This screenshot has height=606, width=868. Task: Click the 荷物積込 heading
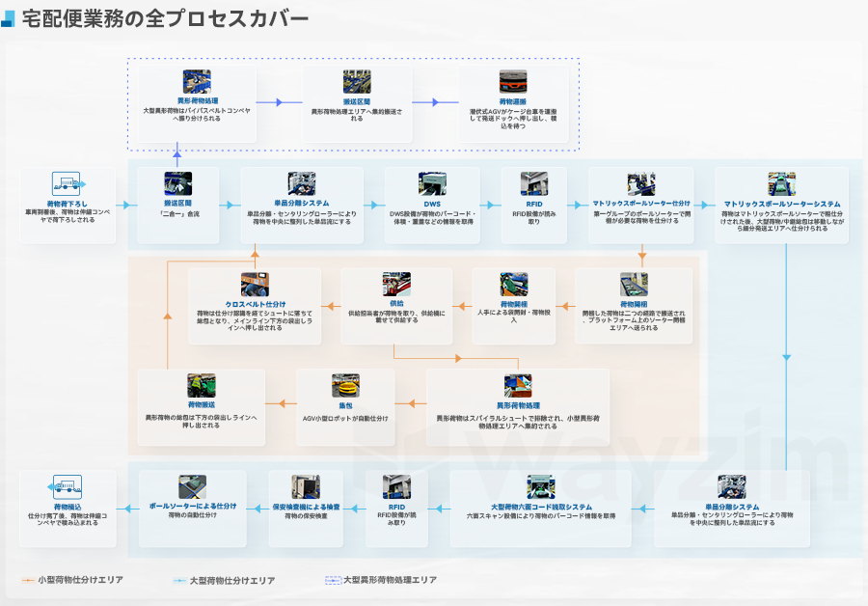(68, 507)
